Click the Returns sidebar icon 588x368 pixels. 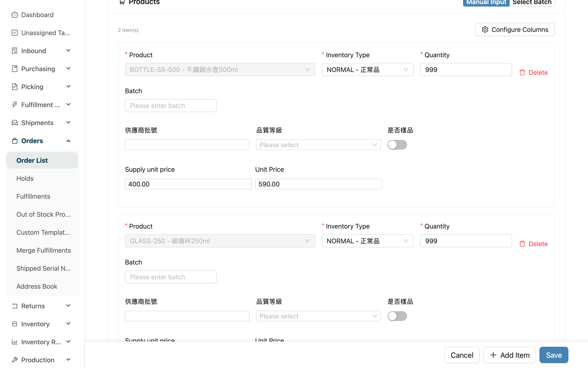(x=14, y=306)
